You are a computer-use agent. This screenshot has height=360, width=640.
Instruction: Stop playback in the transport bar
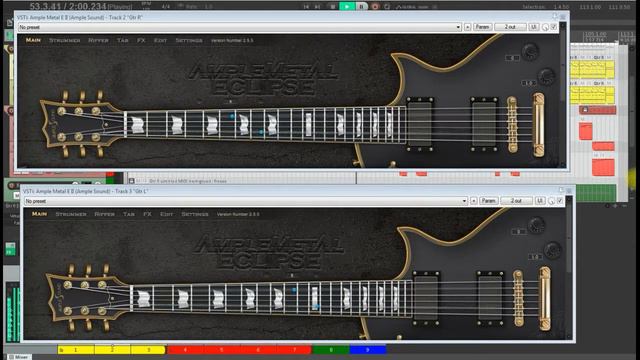click(333, 6)
